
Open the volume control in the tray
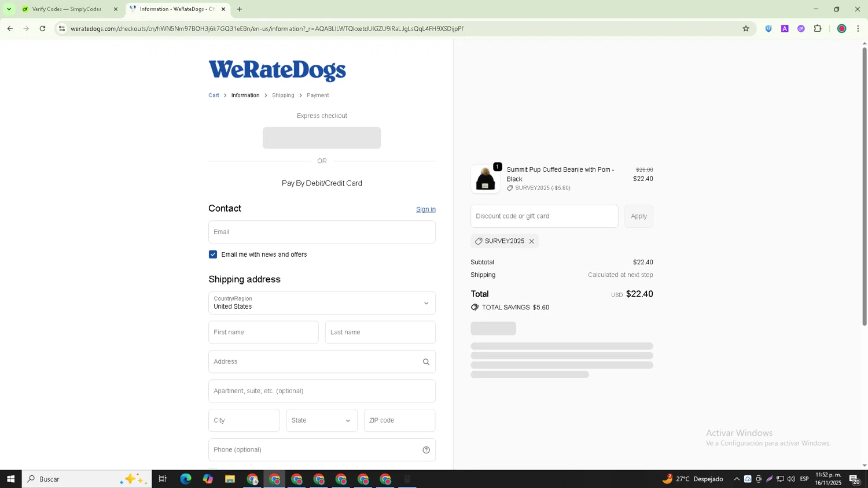click(x=791, y=479)
